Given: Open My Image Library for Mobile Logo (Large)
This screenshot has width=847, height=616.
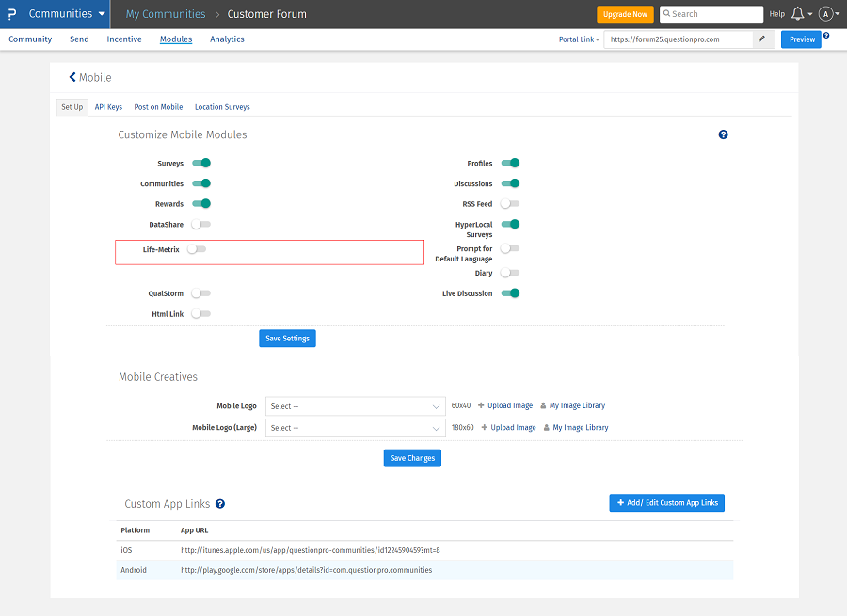Looking at the screenshot, I should point(576,427).
